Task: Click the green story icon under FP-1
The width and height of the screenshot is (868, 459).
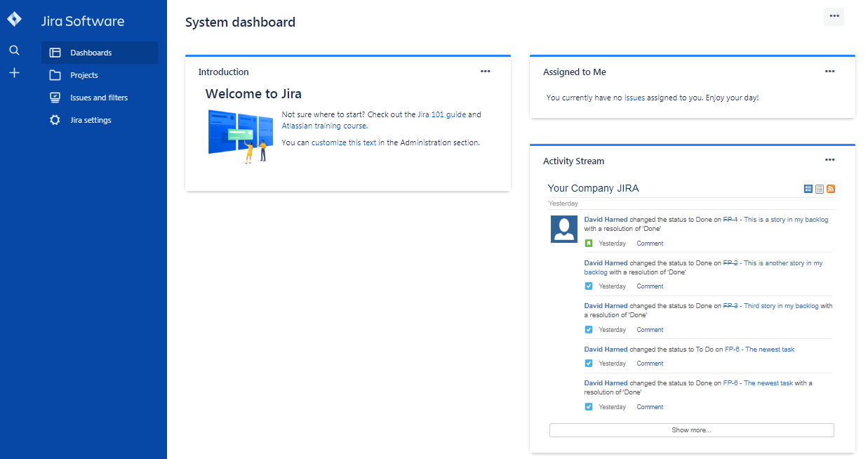Action: tap(589, 244)
